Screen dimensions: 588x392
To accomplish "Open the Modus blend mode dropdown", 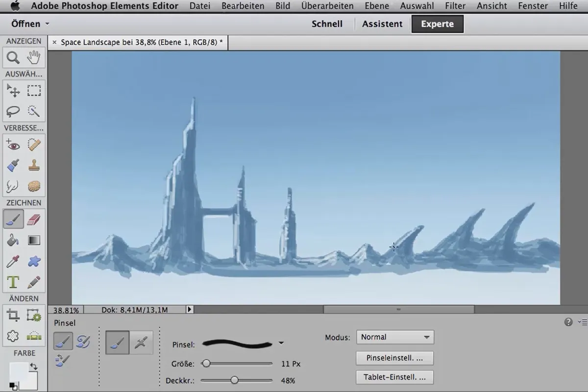I will click(x=395, y=337).
